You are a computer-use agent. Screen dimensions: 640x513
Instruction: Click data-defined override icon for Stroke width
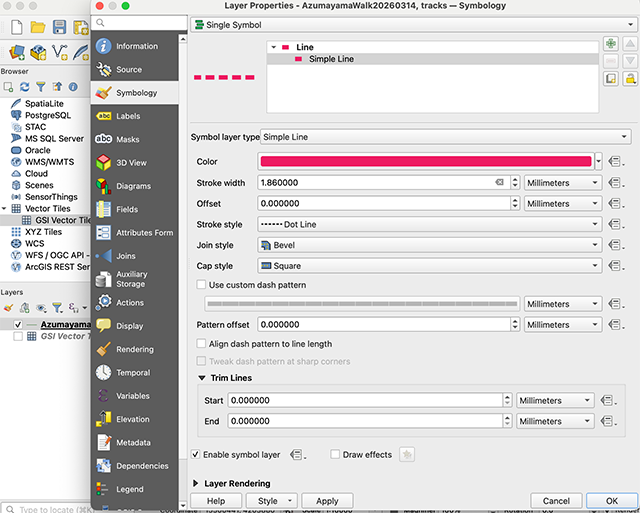click(616, 183)
